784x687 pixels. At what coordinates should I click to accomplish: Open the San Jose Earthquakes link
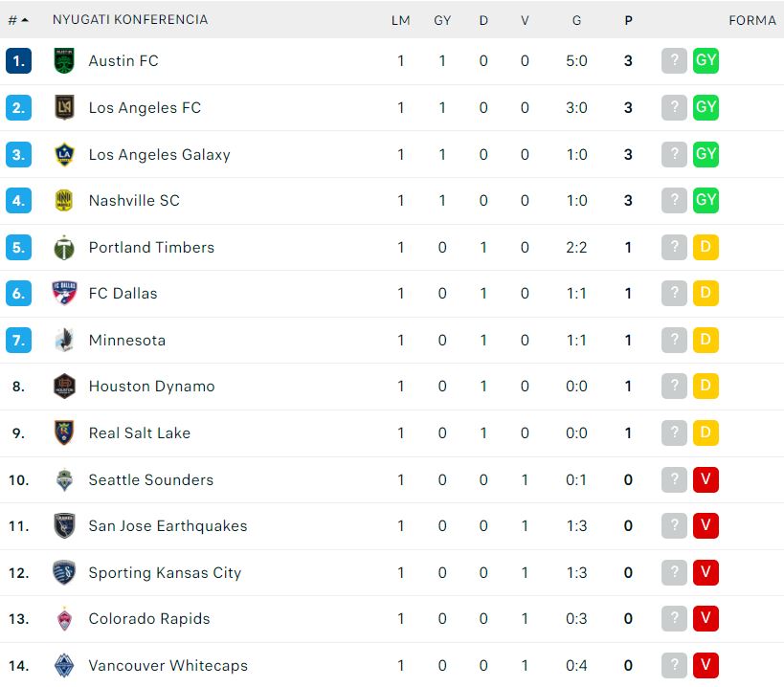168,525
